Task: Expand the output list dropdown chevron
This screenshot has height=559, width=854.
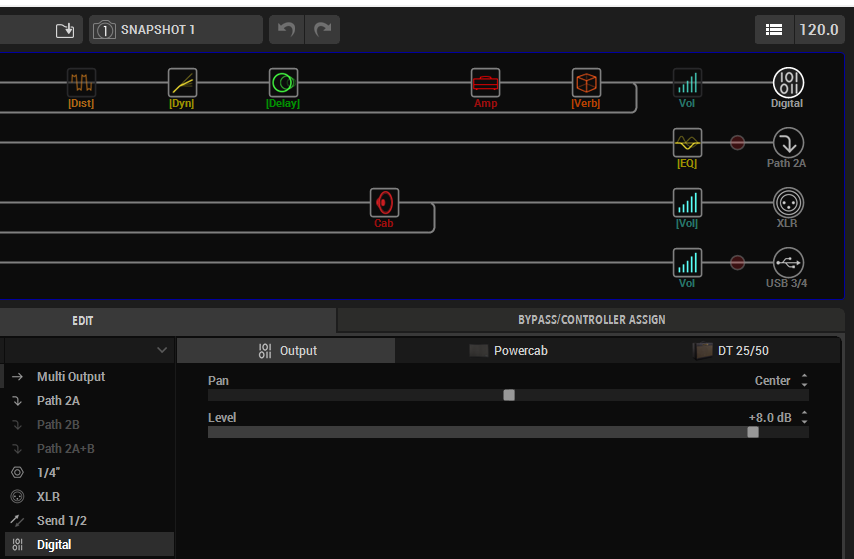Action: tap(162, 350)
